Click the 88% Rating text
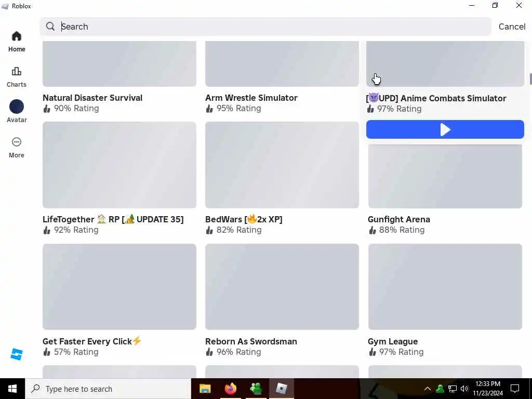Image resolution: width=532 pixels, height=399 pixels. [402, 230]
